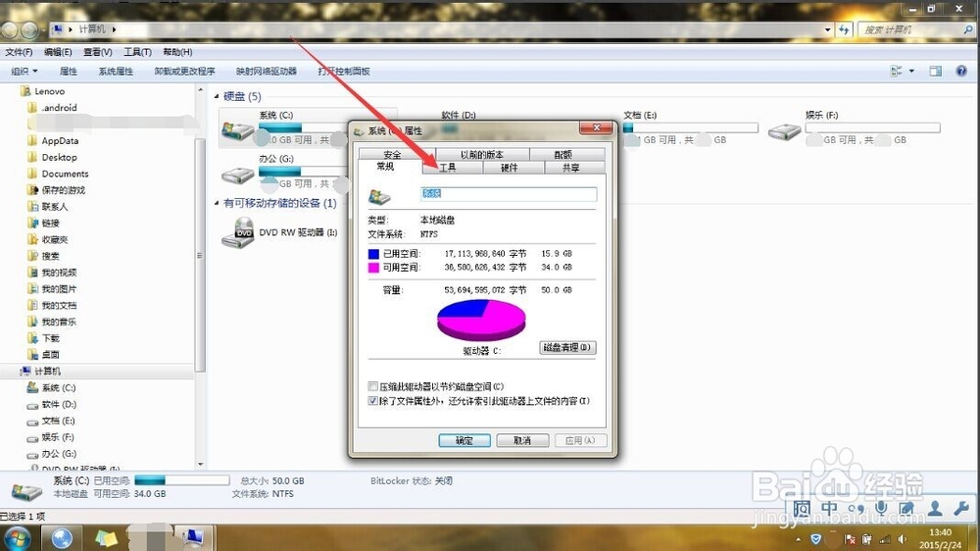Open the network signal tray icon
980x551 pixels.
point(885,538)
